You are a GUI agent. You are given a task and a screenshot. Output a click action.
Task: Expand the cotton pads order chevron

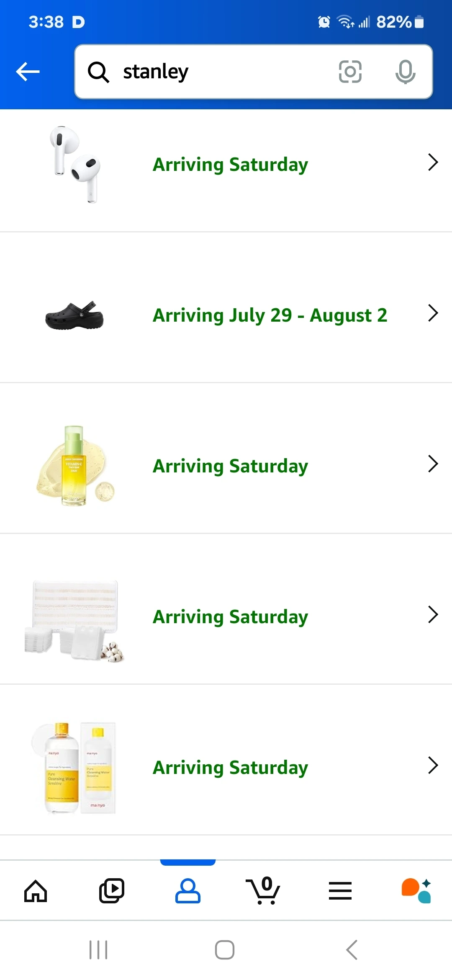click(433, 614)
